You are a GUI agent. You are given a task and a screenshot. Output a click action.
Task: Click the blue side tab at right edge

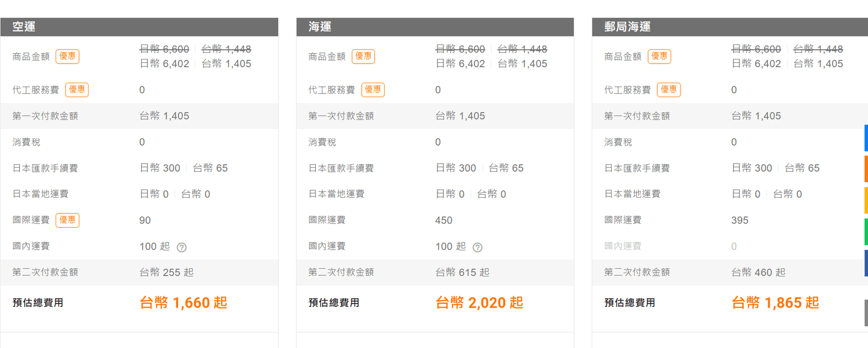tap(866, 138)
